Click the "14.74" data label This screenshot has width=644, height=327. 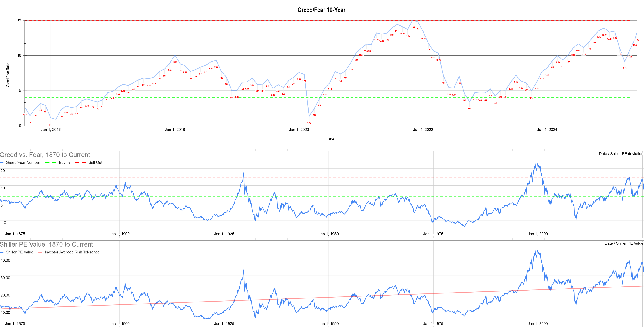coord(418,29)
